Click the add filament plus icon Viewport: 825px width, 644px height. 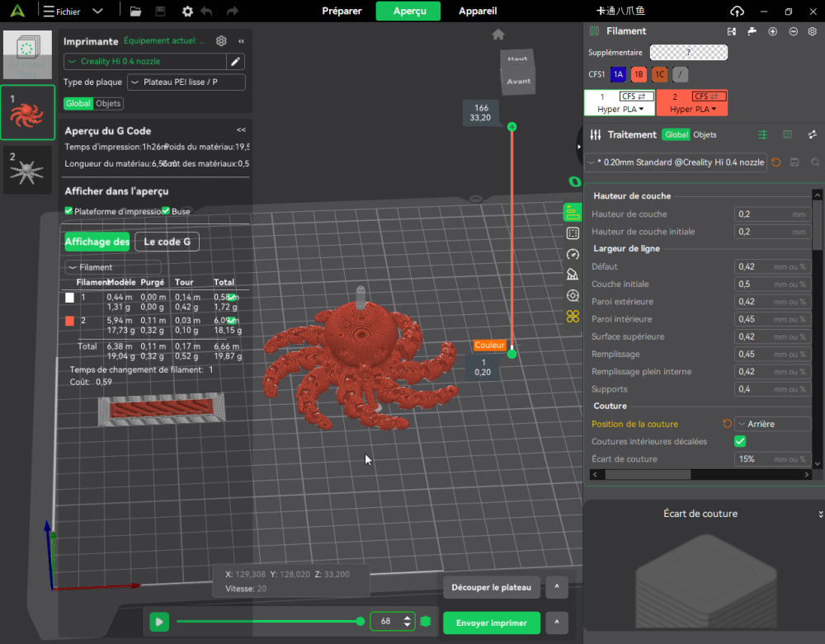[x=772, y=31]
